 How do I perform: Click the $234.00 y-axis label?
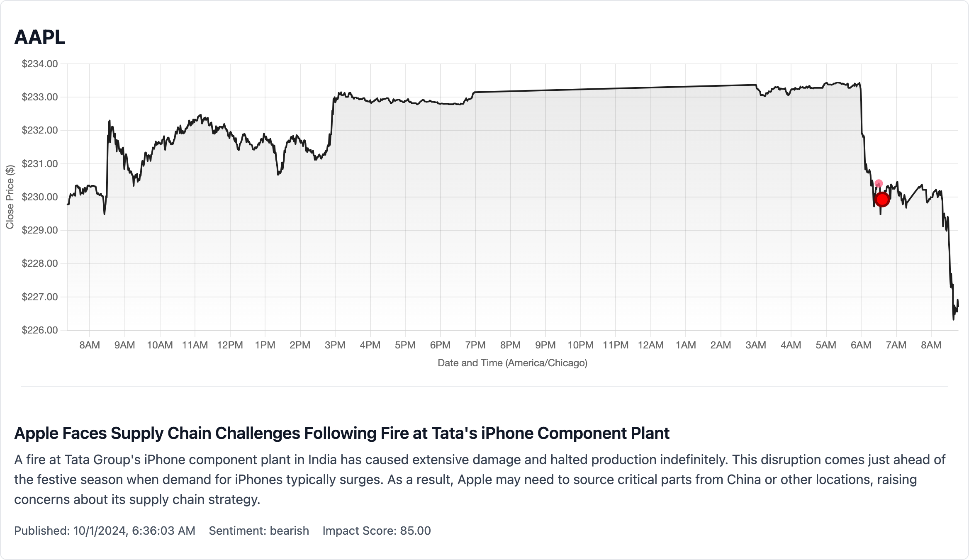(40, 64)
